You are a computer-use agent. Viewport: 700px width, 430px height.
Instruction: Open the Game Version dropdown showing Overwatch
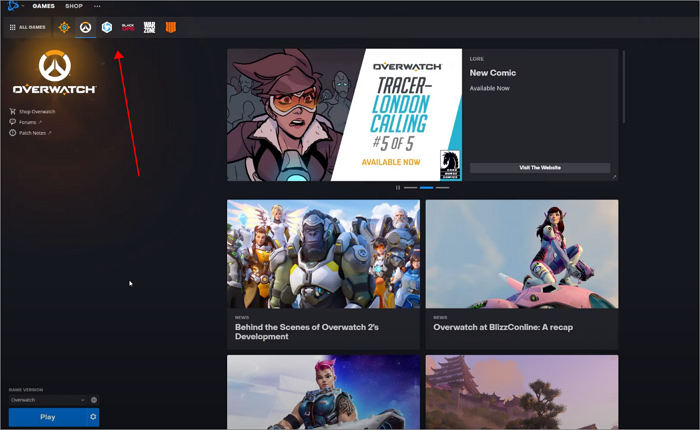(48, 400)
